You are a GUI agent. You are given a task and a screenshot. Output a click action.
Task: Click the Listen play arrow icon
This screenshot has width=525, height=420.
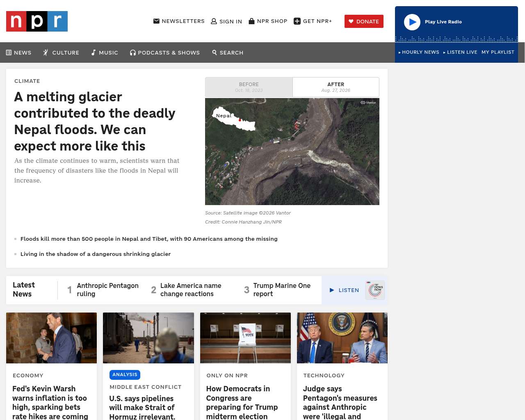[x=332, y=290]
